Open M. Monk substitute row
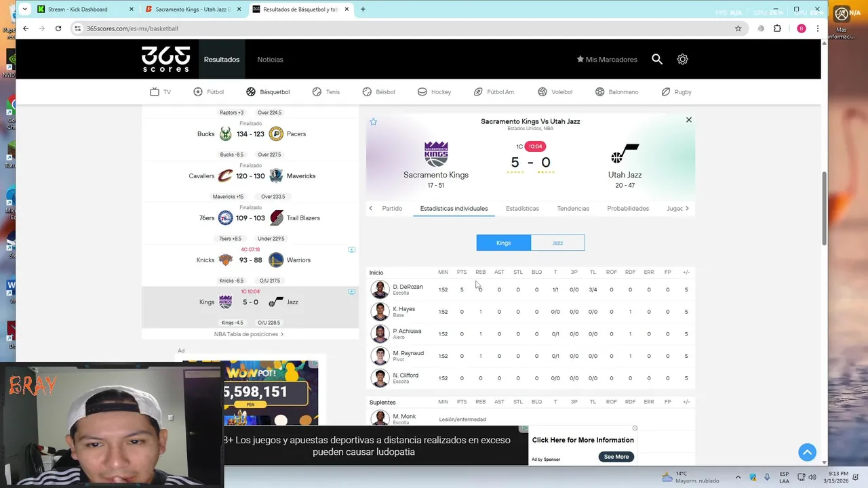 pos(531,418)
